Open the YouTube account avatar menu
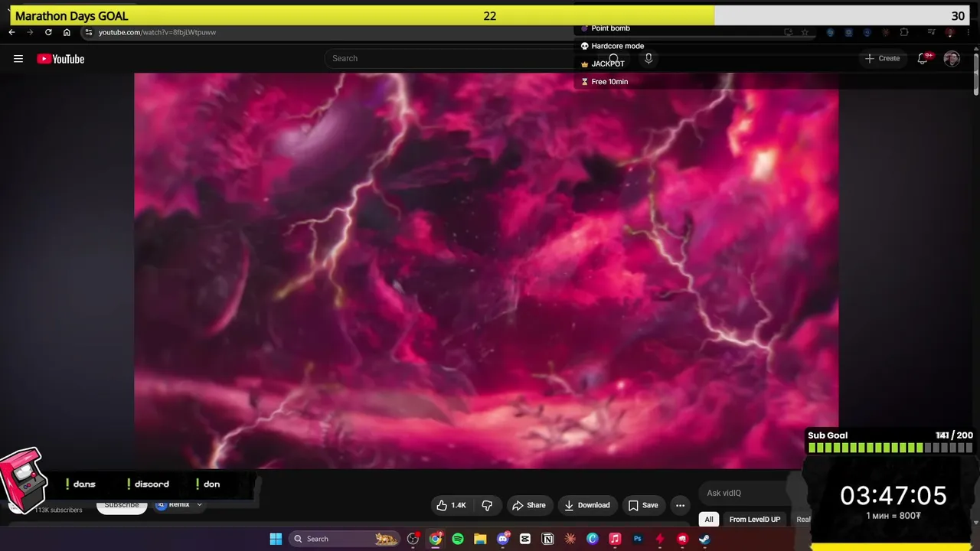Viewport: 980px width, 551px height. 952,59
